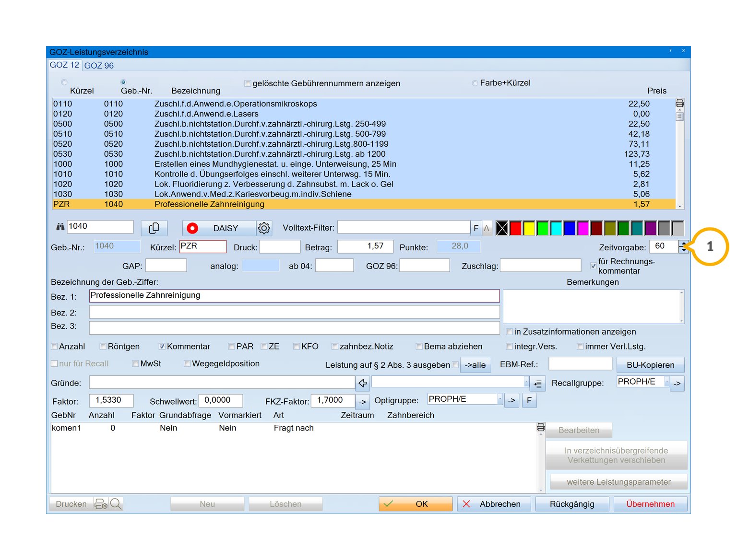Select list row 0120 Zuschl.f.d.Anwend.e.Lasers

tap(364, 114)
